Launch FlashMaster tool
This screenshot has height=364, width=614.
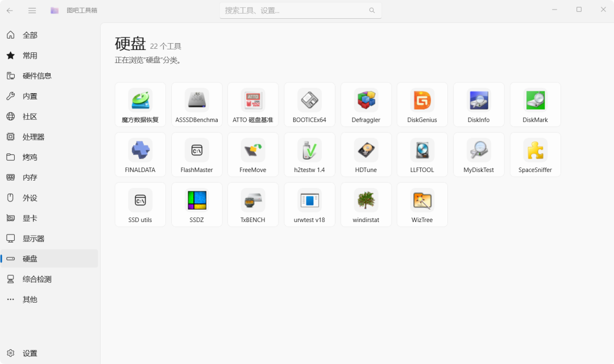197,154
